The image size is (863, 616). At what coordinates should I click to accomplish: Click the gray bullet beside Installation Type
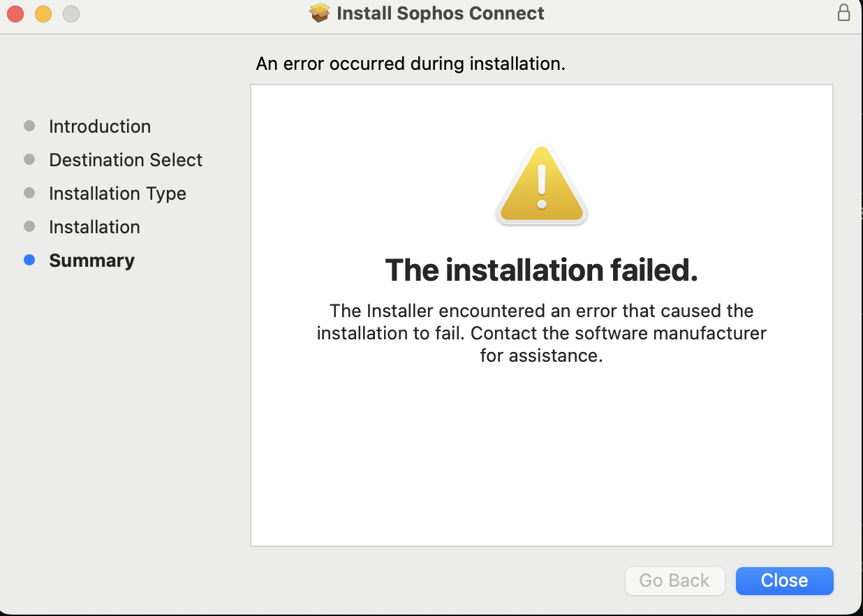point(29,193)
